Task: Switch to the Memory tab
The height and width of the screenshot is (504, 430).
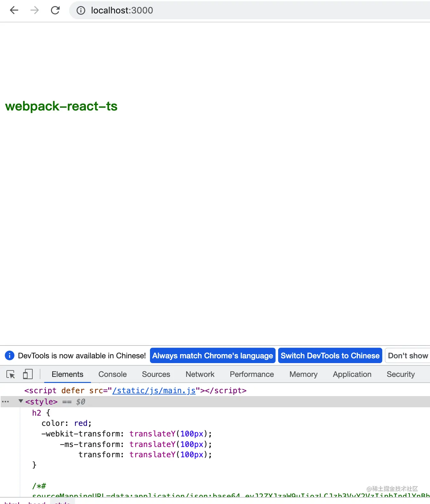Action: coord(303,374)
